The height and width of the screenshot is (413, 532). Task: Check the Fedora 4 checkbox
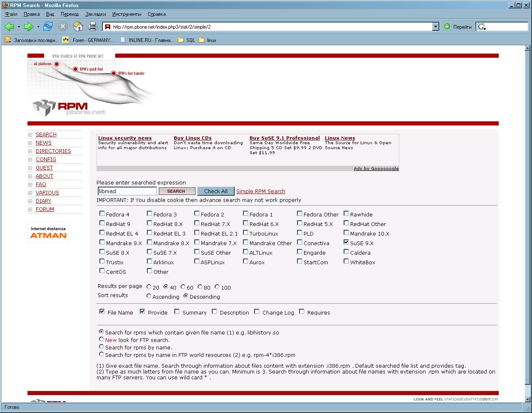(x=102, y=214)
